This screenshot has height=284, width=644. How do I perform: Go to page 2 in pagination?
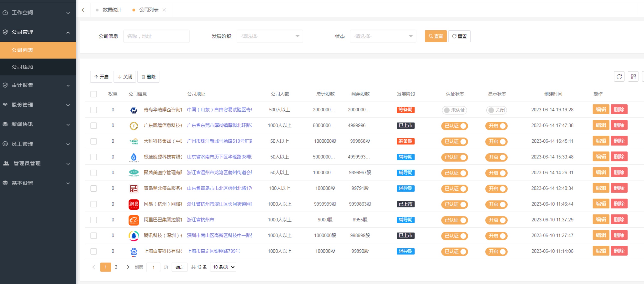[x=116, y=267]
